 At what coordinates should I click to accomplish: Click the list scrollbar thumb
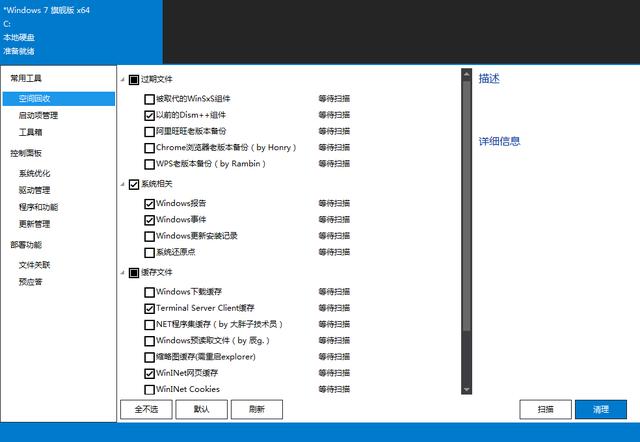[467, 206]
